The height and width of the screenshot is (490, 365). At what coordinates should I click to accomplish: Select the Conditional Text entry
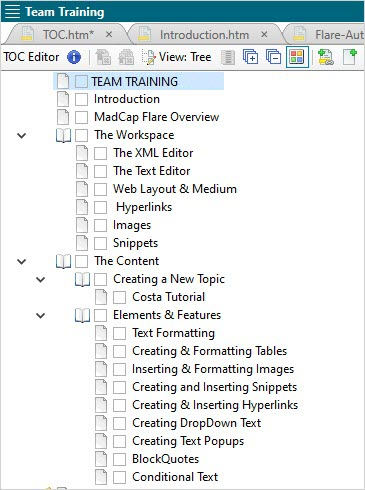[175, 477]
